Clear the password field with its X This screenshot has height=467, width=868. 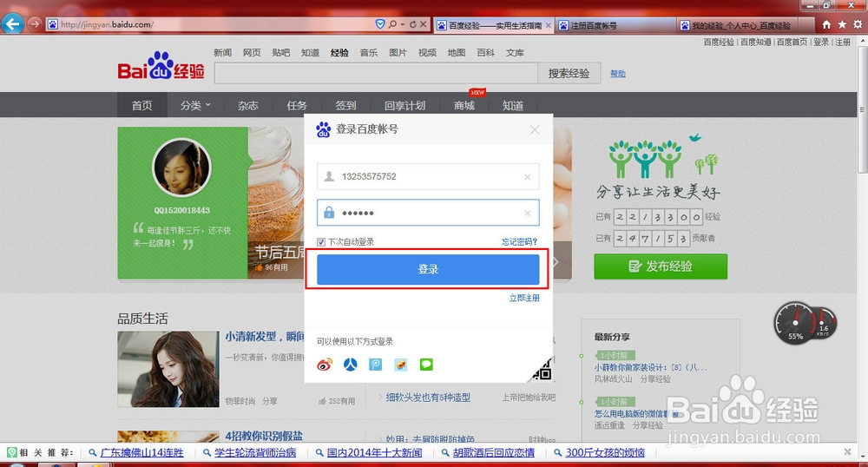point(527,213)
